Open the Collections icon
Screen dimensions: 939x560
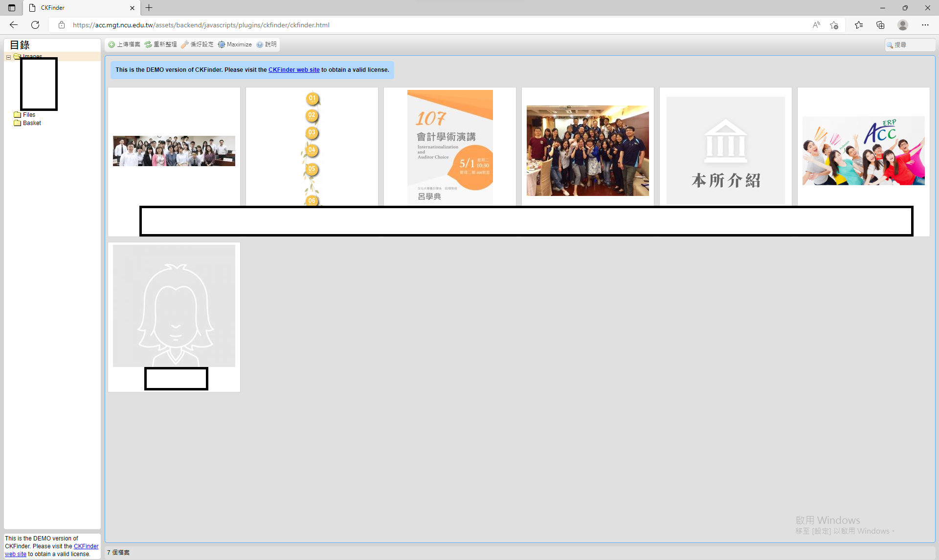pos(880,25)
